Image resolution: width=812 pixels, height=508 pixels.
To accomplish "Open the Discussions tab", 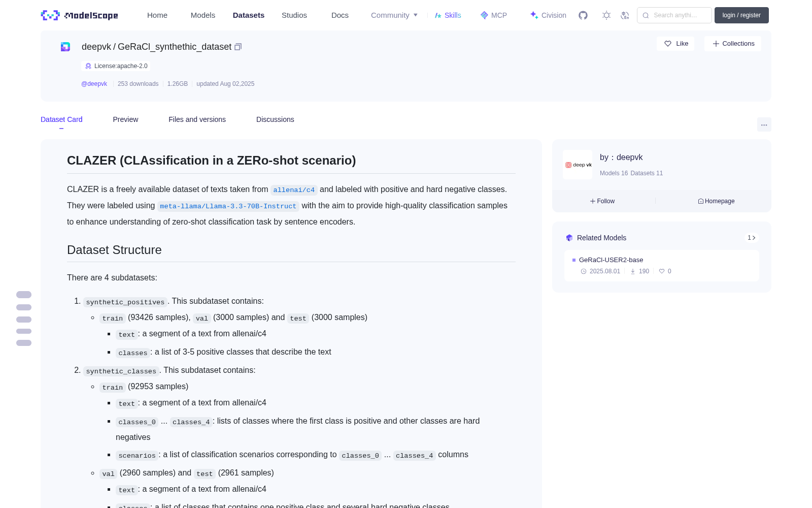I will pyautogui.click(x=275, y=119).
